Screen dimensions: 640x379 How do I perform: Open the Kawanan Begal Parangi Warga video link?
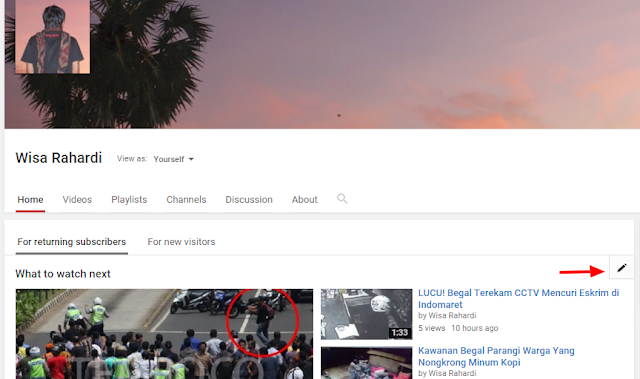click(x=496, y=356)
